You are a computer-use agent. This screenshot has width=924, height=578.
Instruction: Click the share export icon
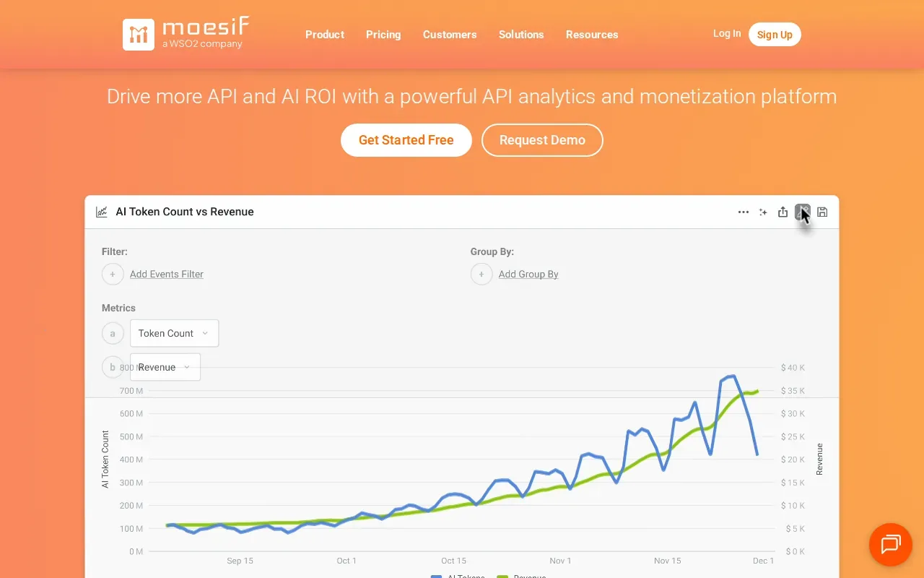tap(783, 212)
